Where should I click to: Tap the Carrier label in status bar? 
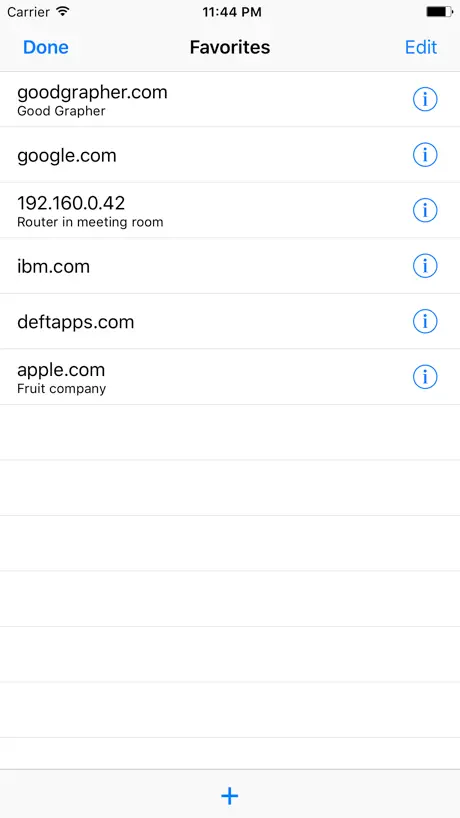click(x=29, y=12)
